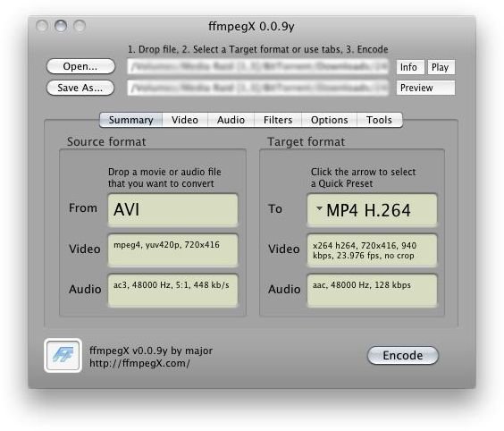
Task: Click the save destination path field
Action: coord(257,88)
